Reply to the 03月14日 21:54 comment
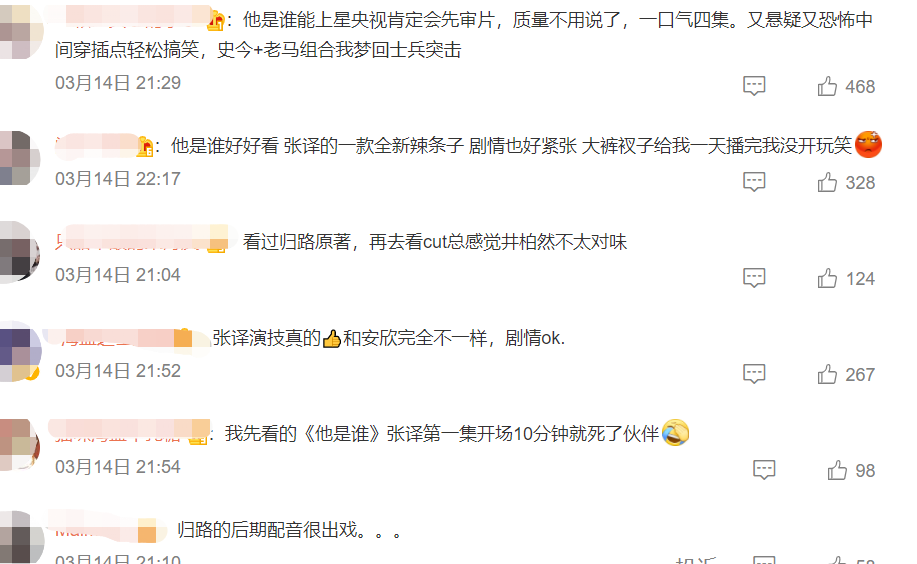The image size is (917, 564). pyautogui.click(x=764, y=470)
